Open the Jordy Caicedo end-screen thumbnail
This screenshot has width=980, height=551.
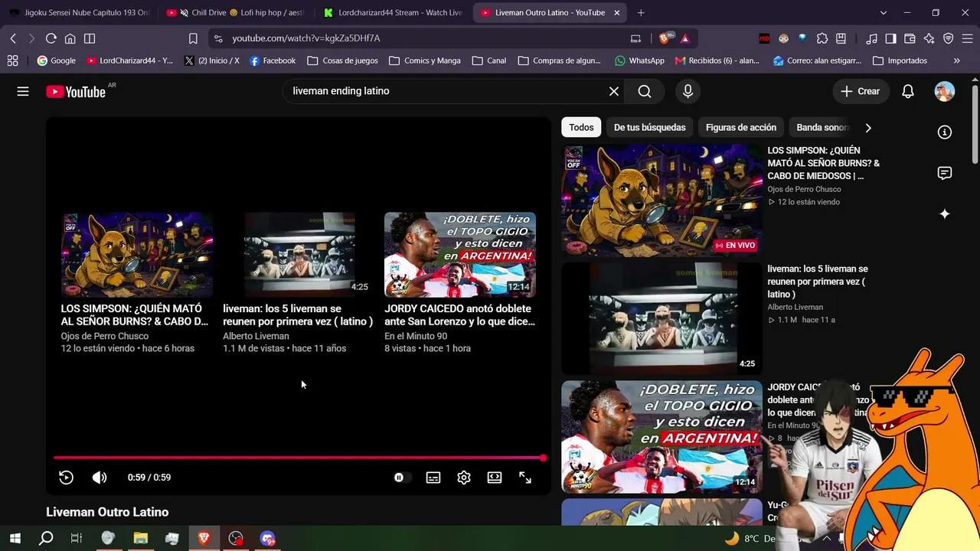coord(460,255)
